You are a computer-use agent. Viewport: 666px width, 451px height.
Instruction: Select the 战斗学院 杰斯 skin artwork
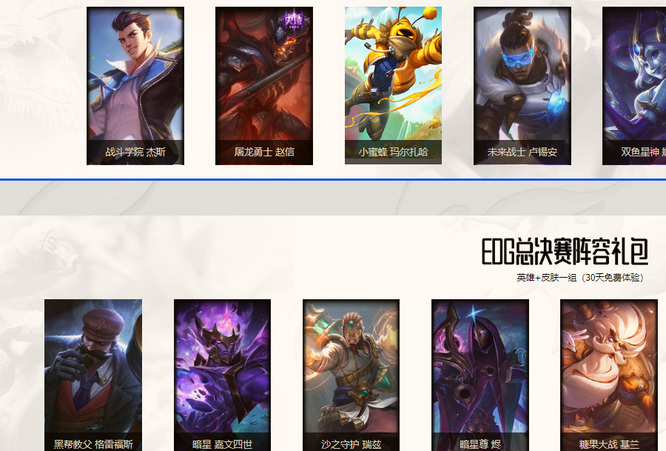pyautogui.click(x=135, y=86)
